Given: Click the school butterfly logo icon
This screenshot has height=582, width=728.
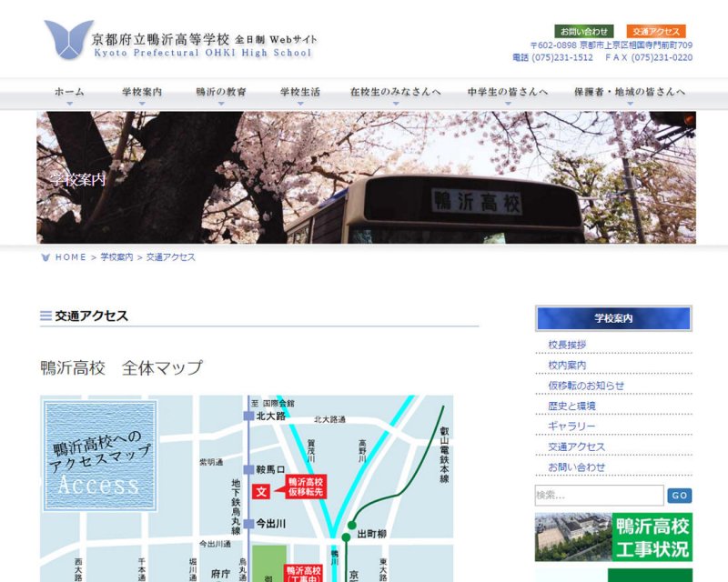Looking at the screenshot, I should tap(68, 40).
